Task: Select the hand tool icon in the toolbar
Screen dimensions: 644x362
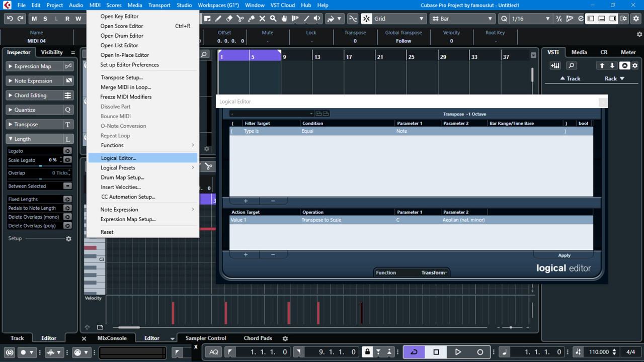Action: click(284, 19)
